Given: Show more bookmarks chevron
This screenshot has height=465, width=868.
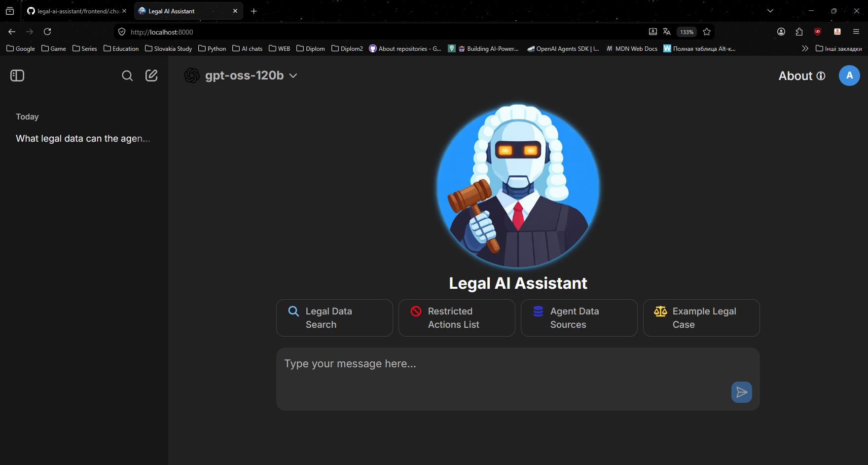Looking at the screenshot, I should tap(805, 48).
